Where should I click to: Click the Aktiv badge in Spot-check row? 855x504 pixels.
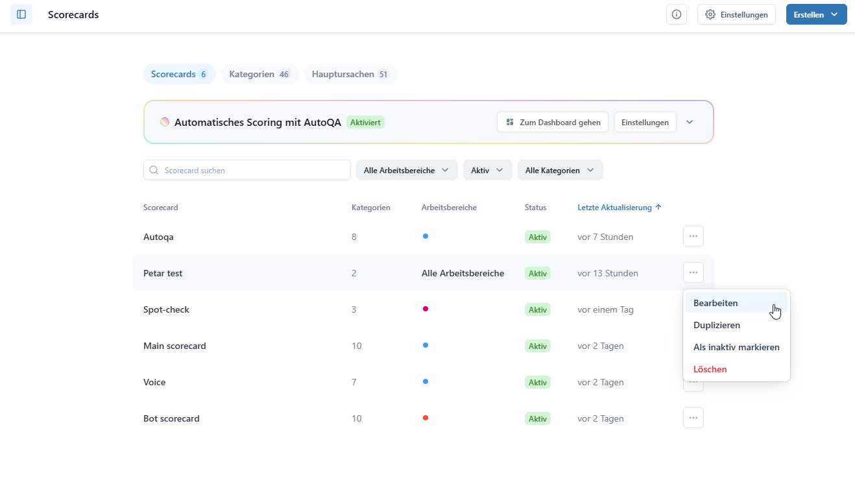(538, 309)
